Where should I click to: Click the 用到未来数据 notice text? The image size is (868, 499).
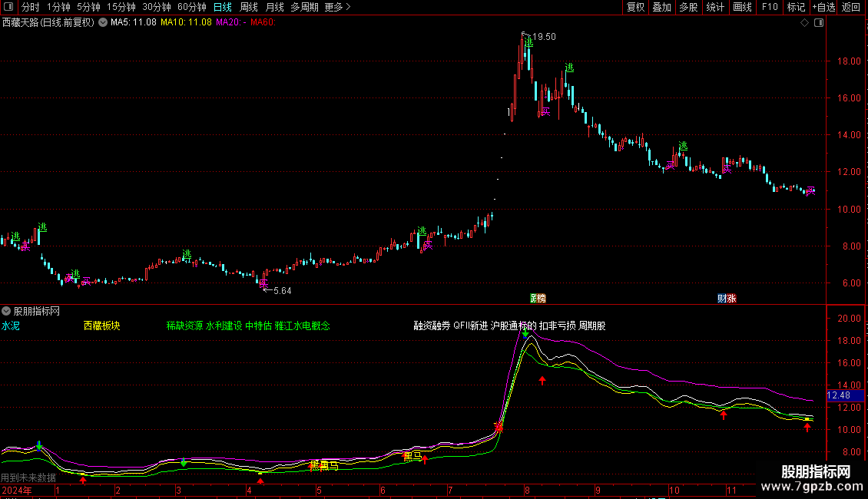[28, 478]
